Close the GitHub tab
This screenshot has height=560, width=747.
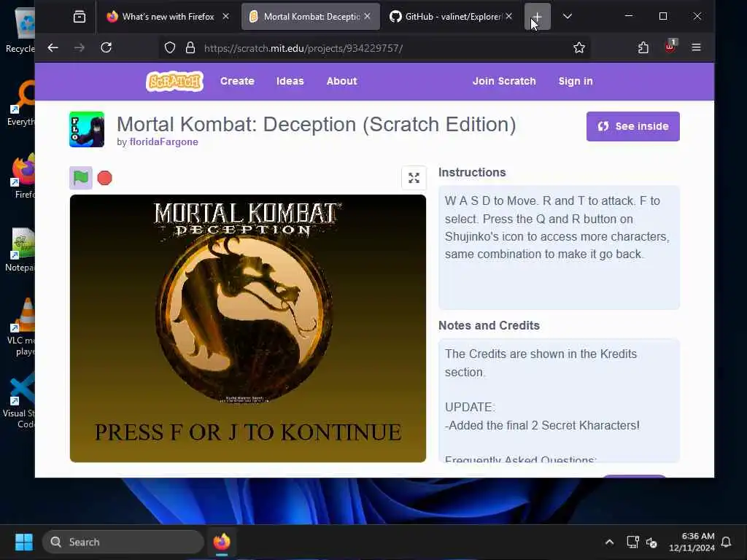click(508, 17)
